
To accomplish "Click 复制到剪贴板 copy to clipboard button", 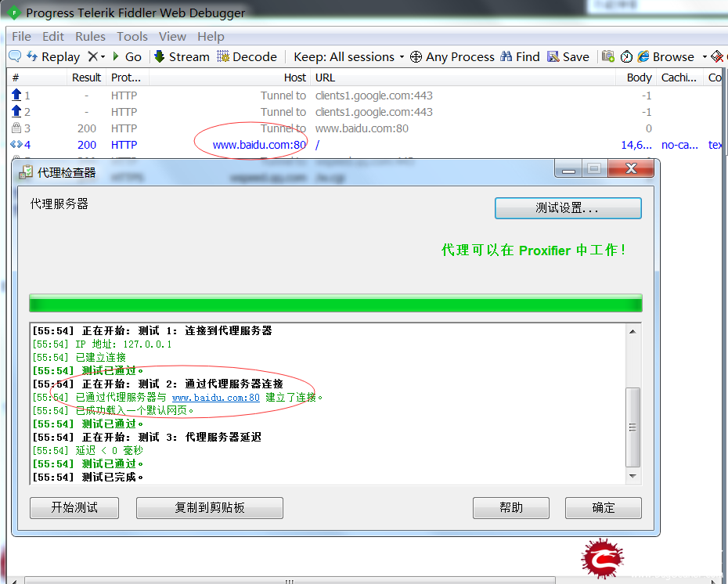I will point(209,507).
